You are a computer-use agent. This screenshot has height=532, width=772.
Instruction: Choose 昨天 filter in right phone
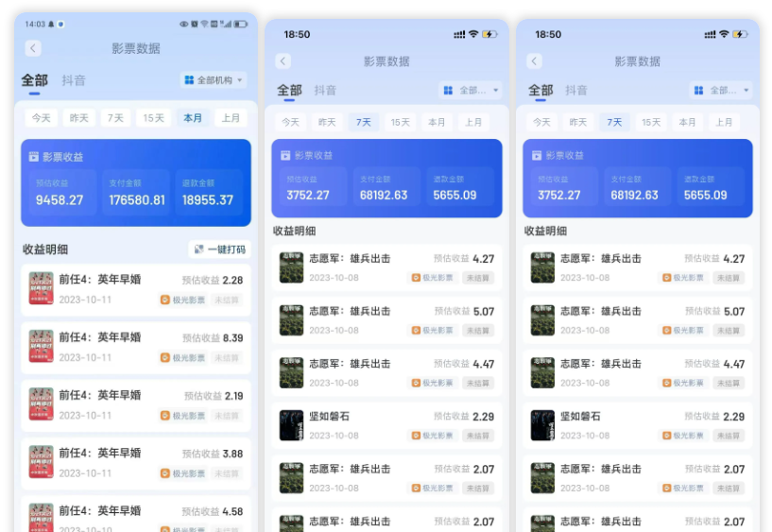point(578,122)
